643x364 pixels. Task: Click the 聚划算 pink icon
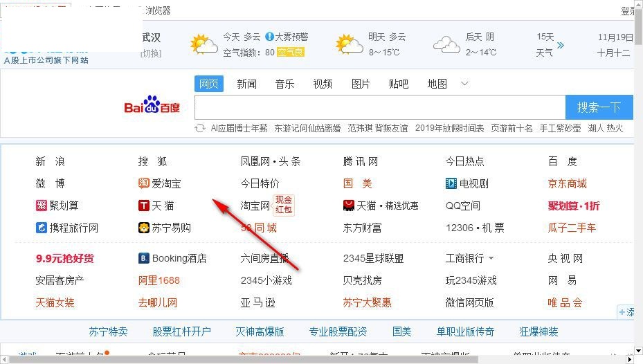click(x=42, y=206)
